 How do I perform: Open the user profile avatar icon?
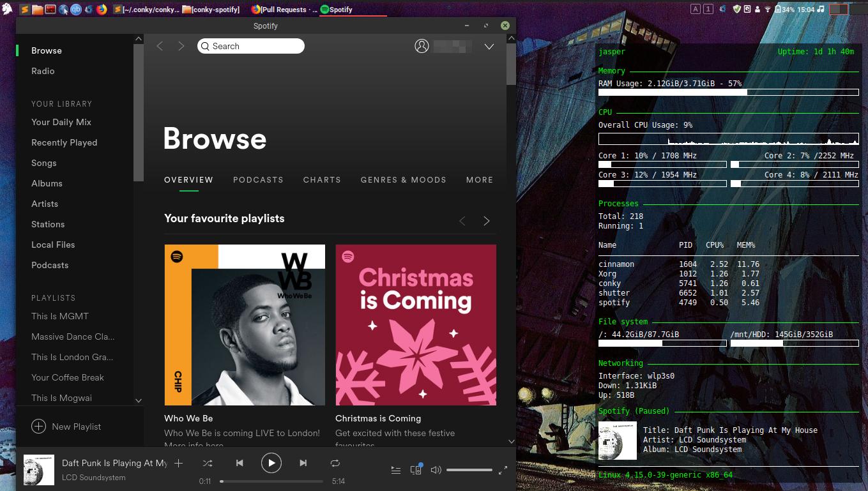(422, 46)
